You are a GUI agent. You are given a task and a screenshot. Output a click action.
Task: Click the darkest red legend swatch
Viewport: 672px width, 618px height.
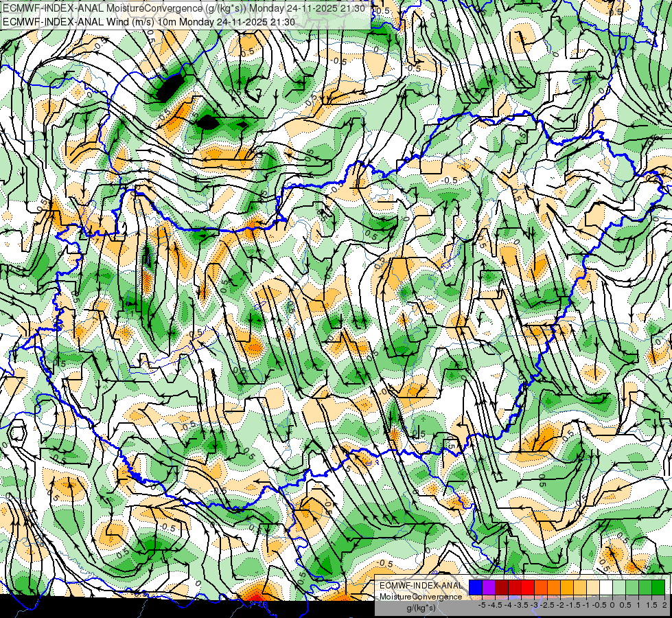(x=502, y=588)
